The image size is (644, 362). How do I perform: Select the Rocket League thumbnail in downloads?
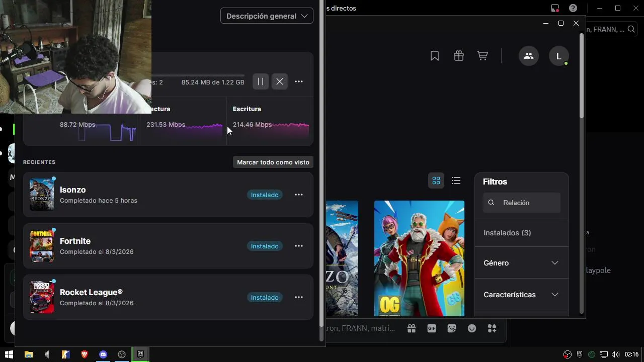point(42,297)
